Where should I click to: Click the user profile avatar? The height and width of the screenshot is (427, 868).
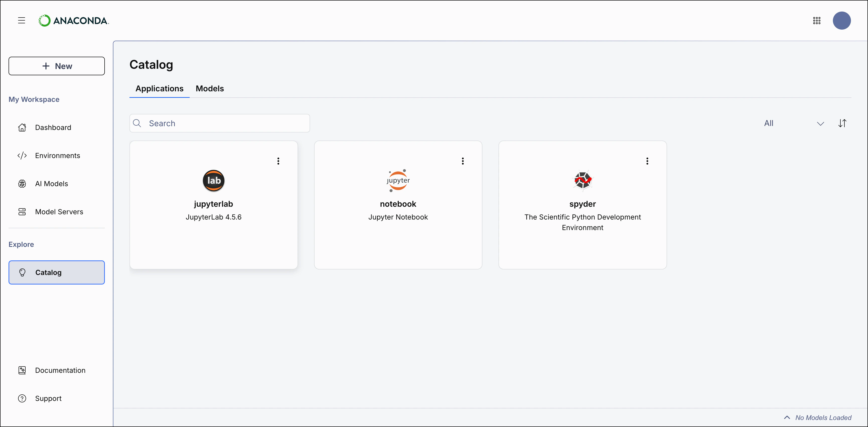pyautogui.click(x=842, y=21)
